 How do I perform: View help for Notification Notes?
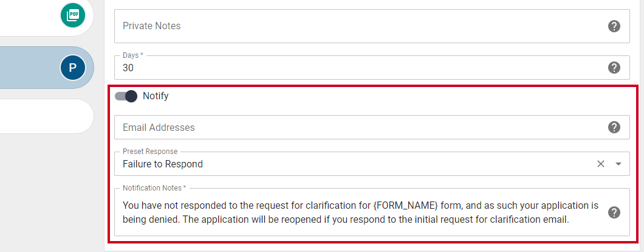[614, 212]
